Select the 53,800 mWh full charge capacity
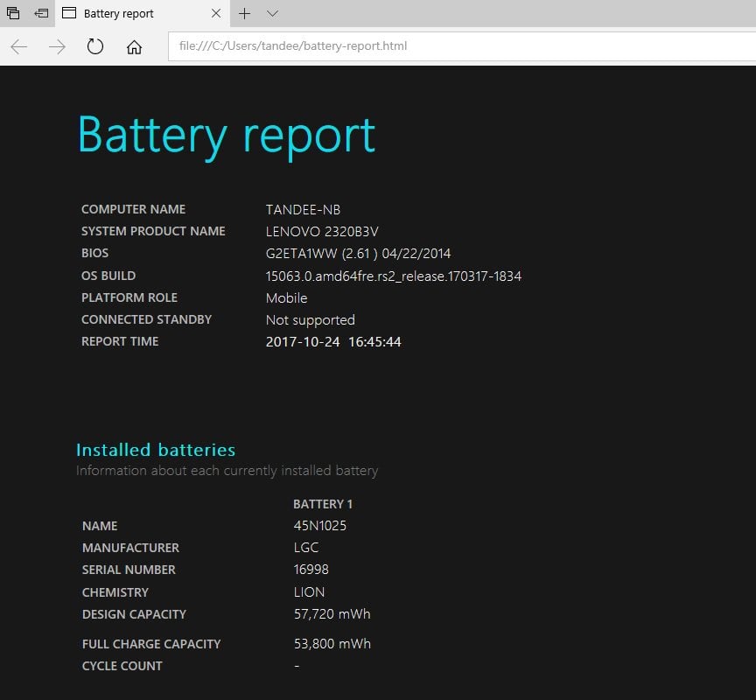 332,644
